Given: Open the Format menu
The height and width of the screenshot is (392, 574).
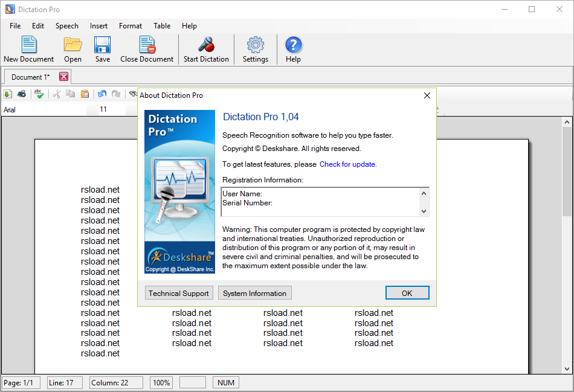Looking at the screenshot, I should click(x=131, y=26).
